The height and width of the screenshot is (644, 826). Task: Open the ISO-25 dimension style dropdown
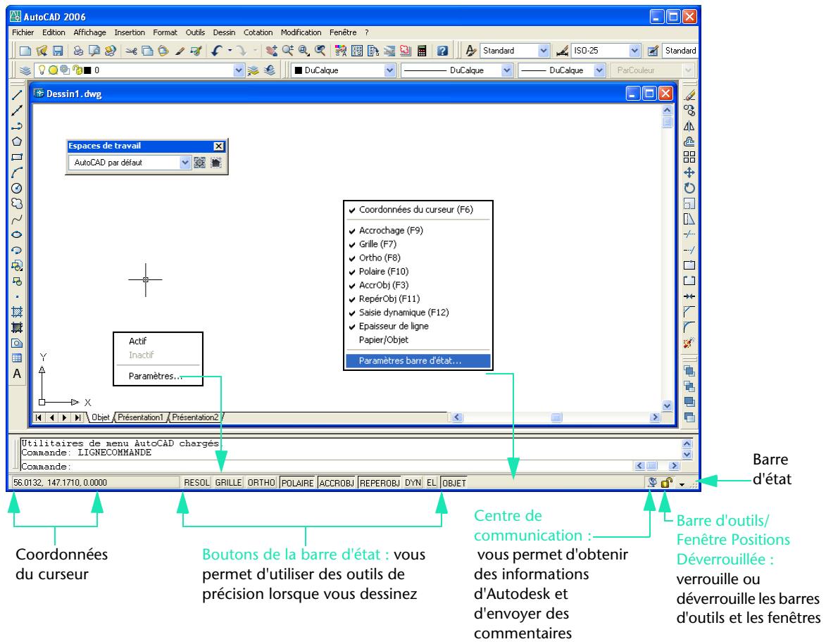click(x=634, y=51)
